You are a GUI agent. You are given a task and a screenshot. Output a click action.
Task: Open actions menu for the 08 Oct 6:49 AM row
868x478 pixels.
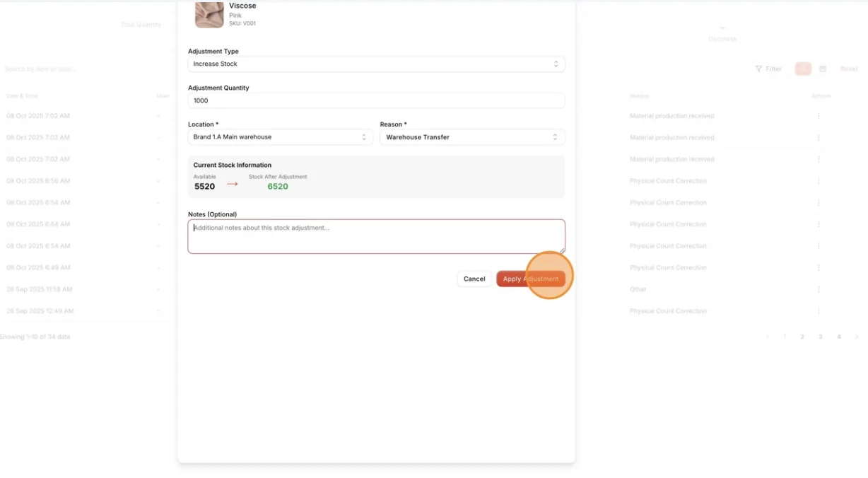coord(819,268)
